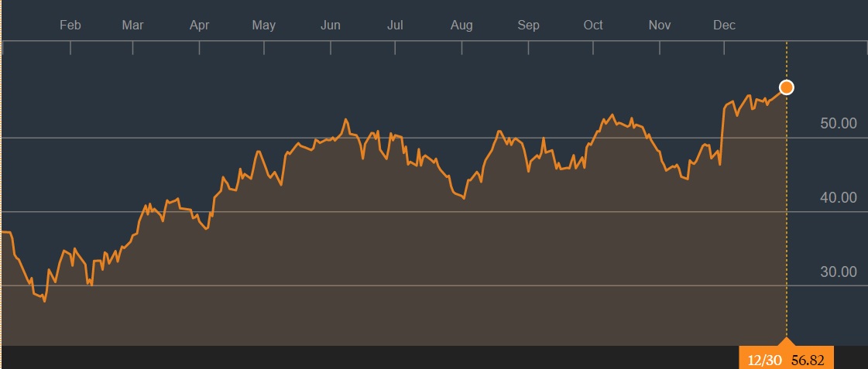The height and width of the screenshot is (369, 868).
Task: Click the Jul month label
Action: [395, 25]
